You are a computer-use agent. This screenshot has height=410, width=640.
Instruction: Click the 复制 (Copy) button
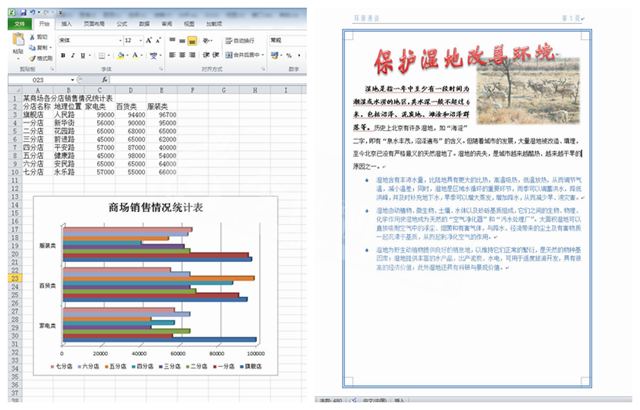42,46
